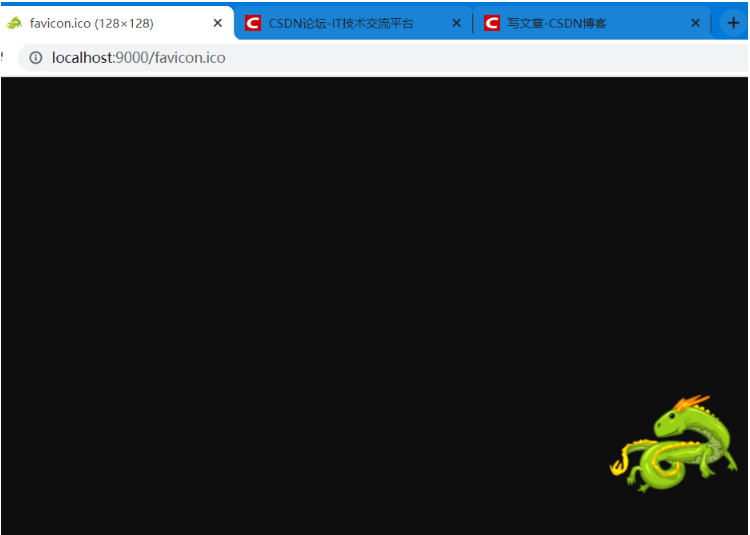The image size is (750, 535).
Task: Click the CSDN logo on the 写文章 tab
Action: 491,23
